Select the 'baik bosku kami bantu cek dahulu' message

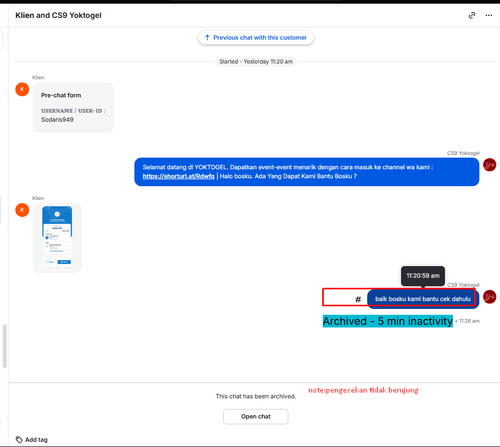click(423, 299)
